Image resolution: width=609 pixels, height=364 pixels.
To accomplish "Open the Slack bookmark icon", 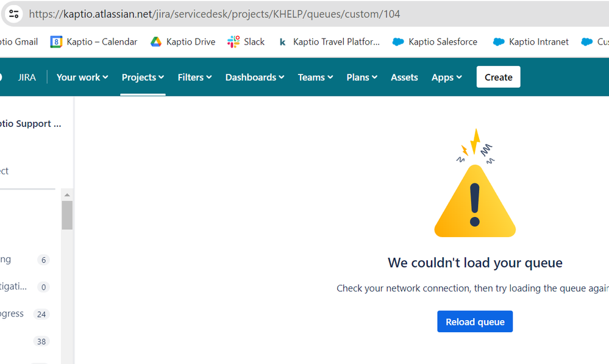I will (235, 41).
